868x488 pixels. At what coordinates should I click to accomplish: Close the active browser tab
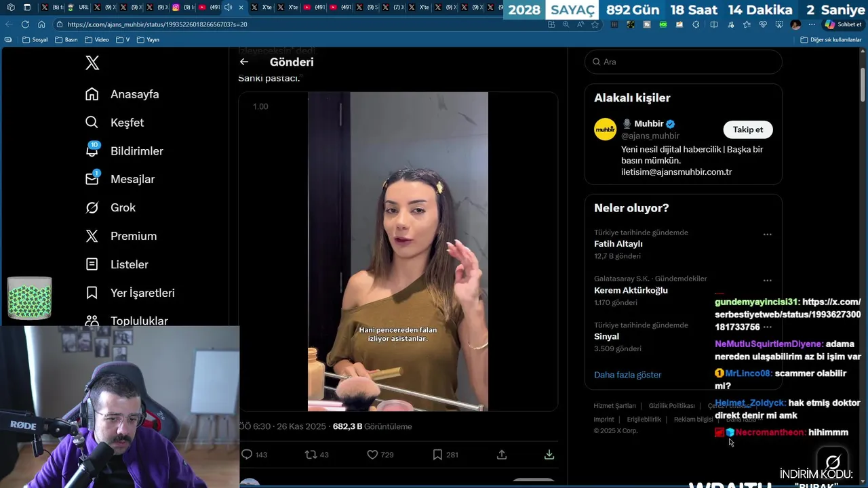(x=241, y=7)
